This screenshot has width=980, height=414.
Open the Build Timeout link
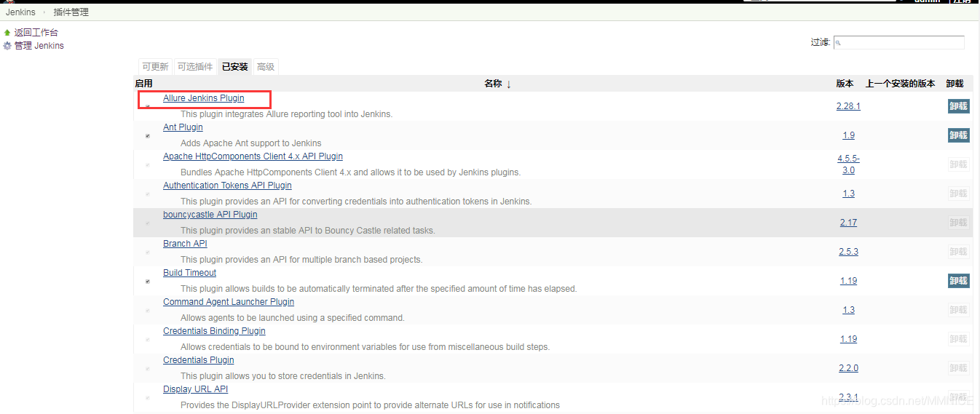[x=189, y=273]
